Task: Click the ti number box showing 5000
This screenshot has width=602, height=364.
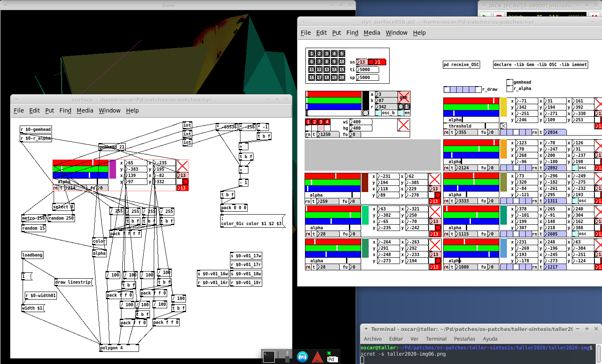Action: click(x=367, y=70)
